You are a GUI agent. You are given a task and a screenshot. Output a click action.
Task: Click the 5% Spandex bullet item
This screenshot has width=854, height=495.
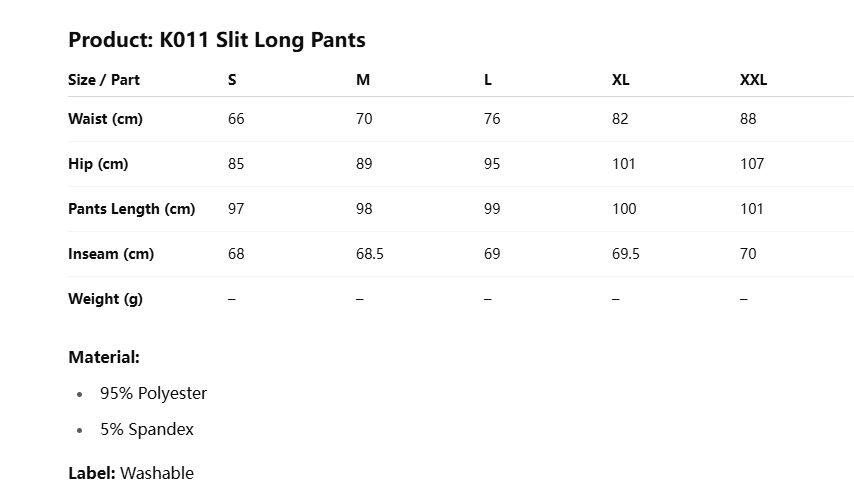[147, 429]
